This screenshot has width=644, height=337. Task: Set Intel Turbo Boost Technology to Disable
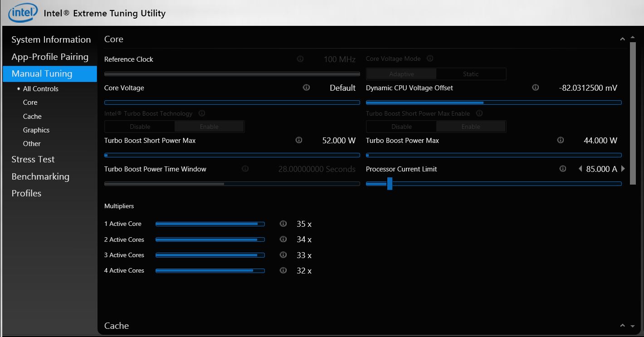pyautogui.click(x=140, y=127)
